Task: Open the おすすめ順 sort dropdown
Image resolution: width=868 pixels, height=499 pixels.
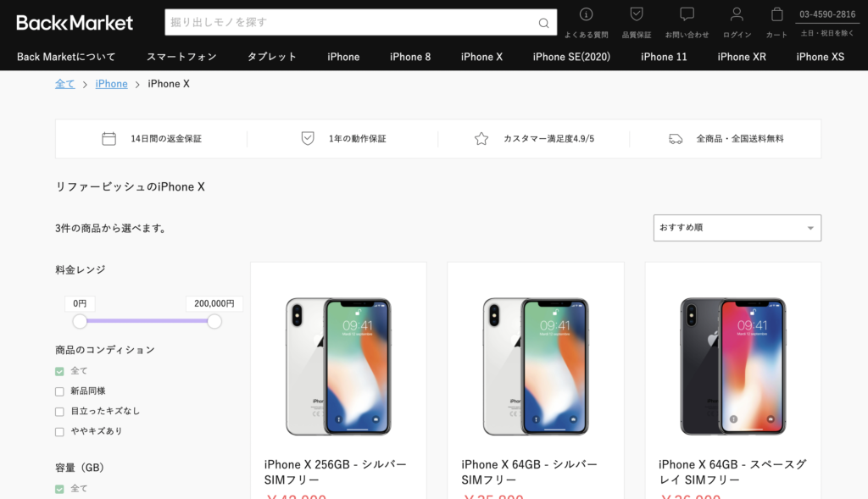Action: click(x=737, y=228)
